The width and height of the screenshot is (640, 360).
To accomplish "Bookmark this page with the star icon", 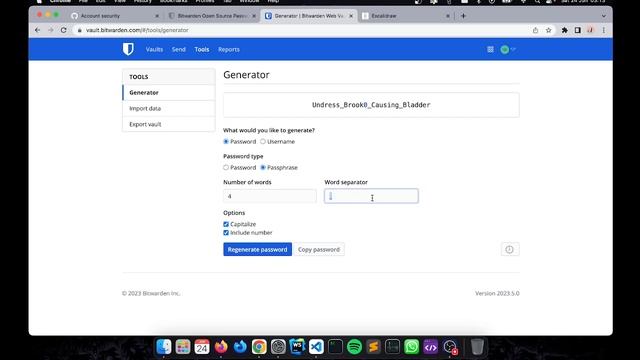I will (x=549, y=30).
